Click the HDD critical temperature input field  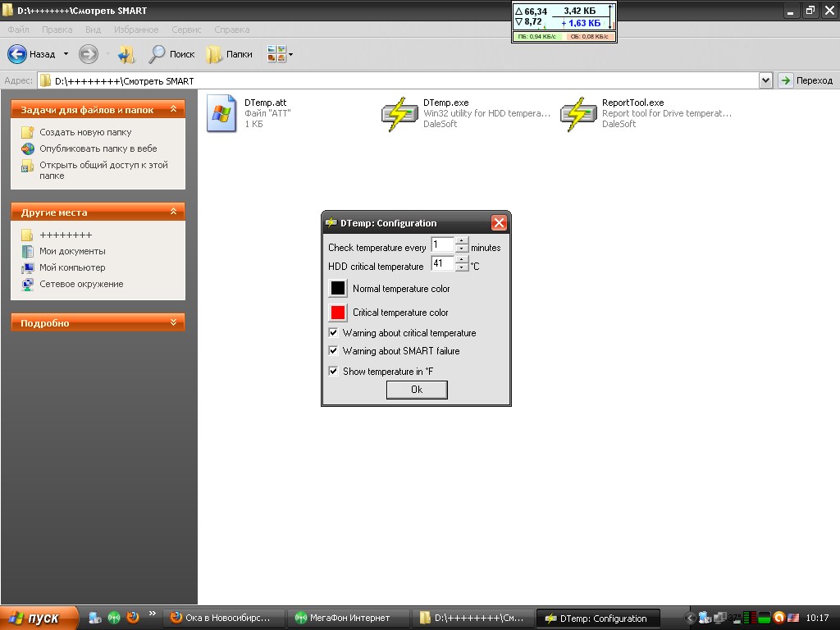coord(442,265)
